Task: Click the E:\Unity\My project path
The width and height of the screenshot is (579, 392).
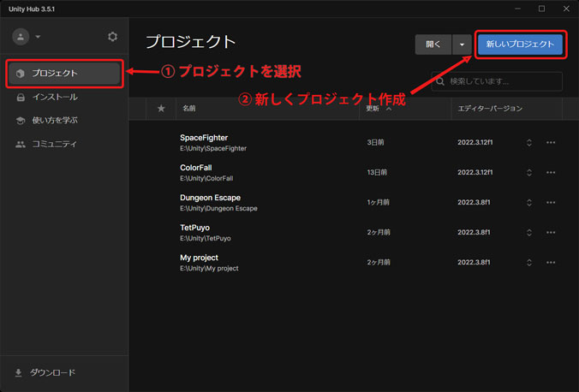Action: [209, 269]
